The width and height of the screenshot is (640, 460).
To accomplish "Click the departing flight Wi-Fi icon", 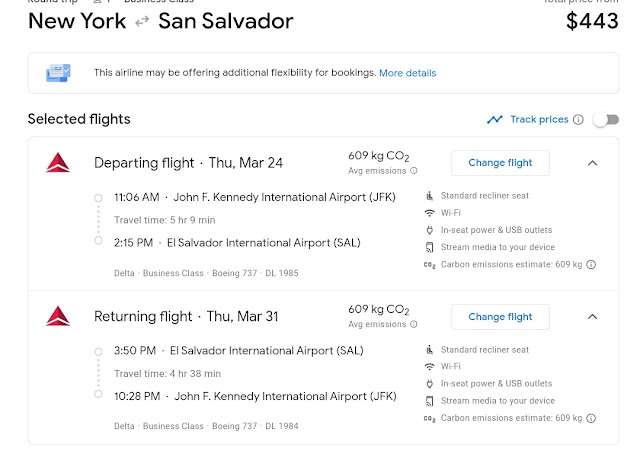I will [x=430, y=213].
